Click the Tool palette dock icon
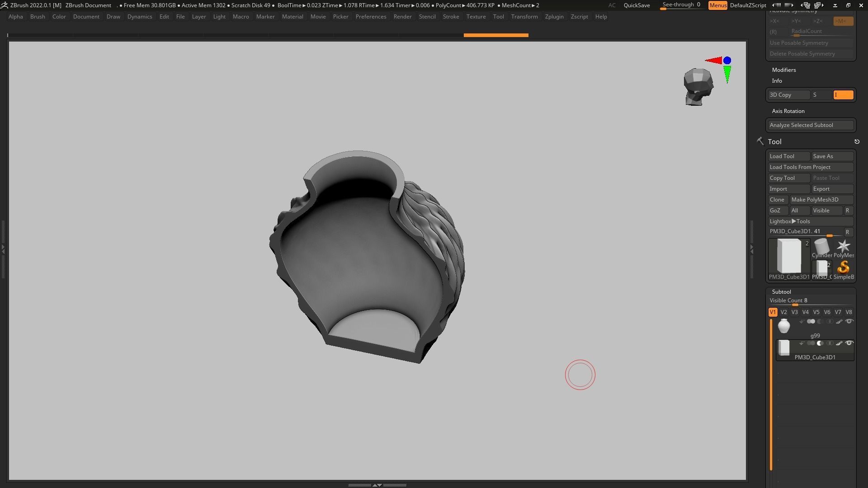The width and height of the screenshot is (868, 488). [857, 142]
